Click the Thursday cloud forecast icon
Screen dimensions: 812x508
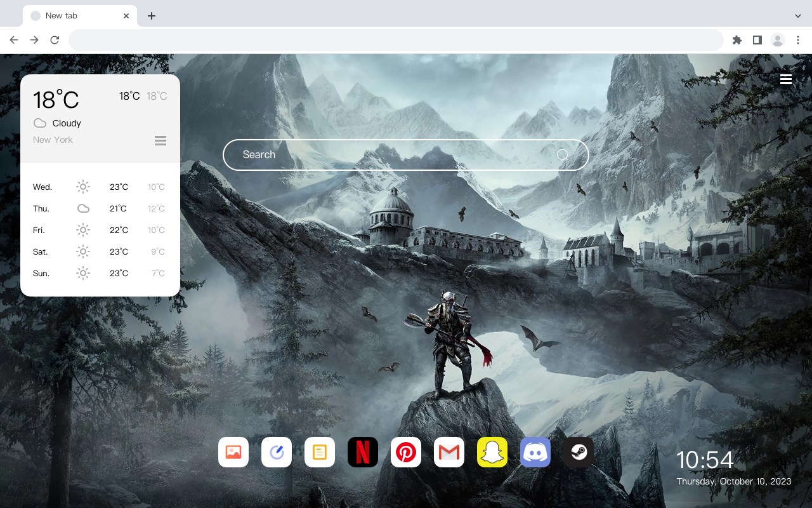(83, 208)
